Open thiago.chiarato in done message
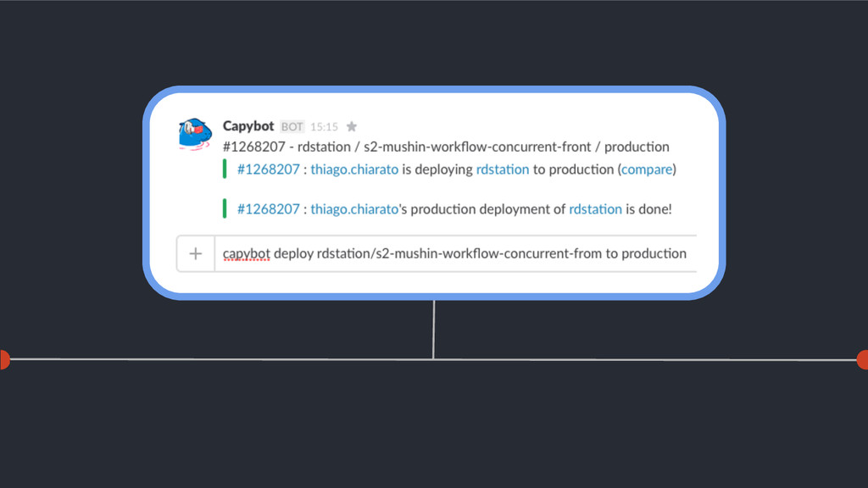The height and width of the screenshot is (488, 868). (x=354, y=209)
